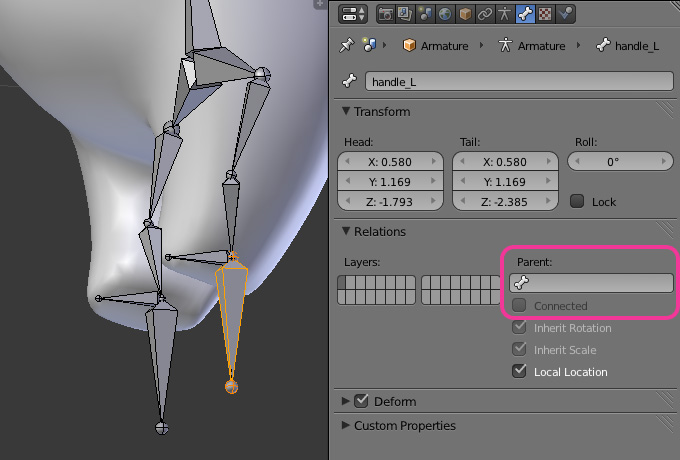Enable the Lock checkbox

(577, 201)
